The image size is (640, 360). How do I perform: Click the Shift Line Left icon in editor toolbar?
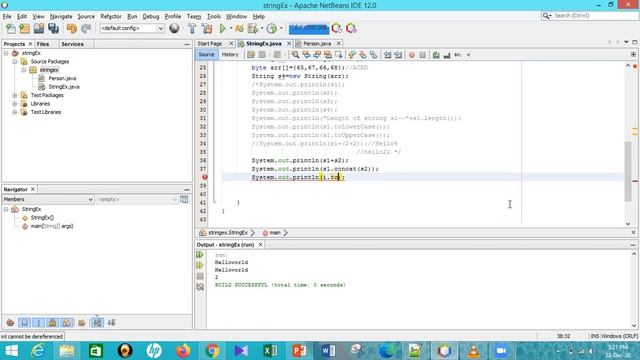[x=387, y=55]
